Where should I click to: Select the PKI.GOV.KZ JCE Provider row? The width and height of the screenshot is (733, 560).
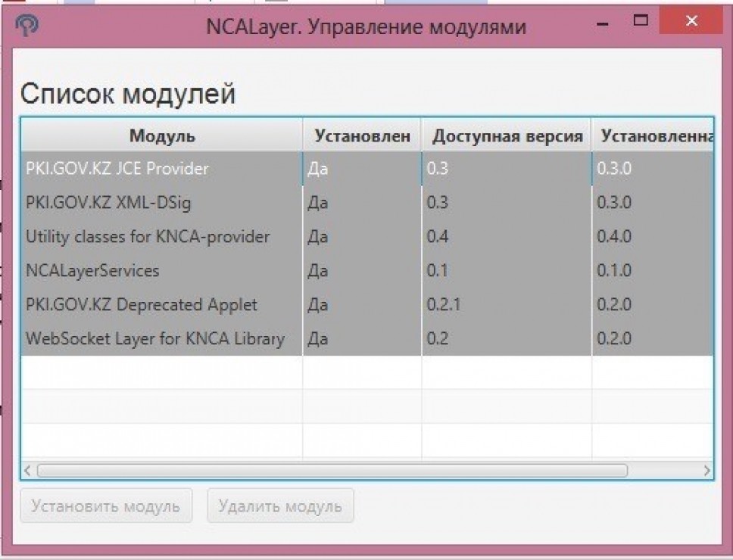click(x=367, y=169)
